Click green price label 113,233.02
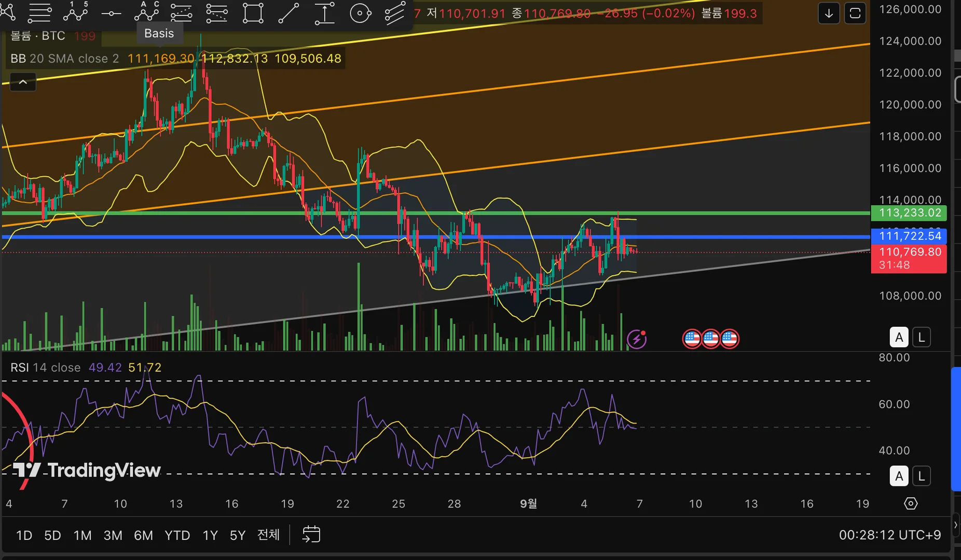This screenshot has width=961, height=560. point(909,213)
